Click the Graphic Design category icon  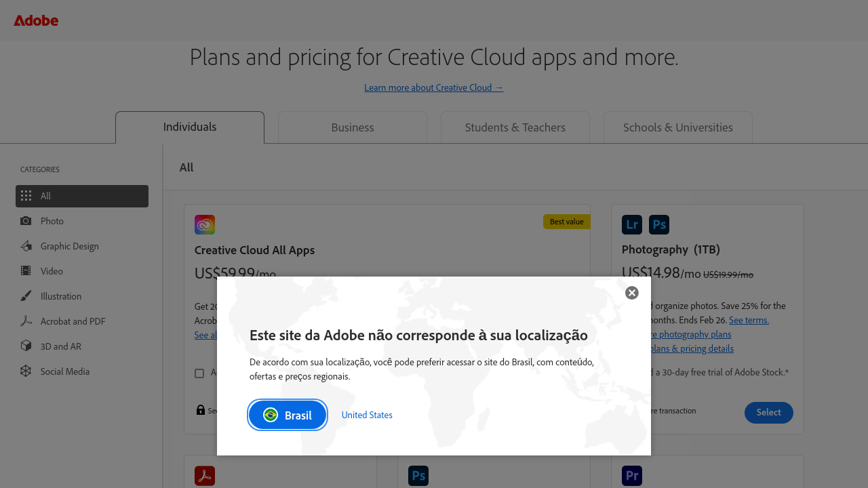point(26,246)
